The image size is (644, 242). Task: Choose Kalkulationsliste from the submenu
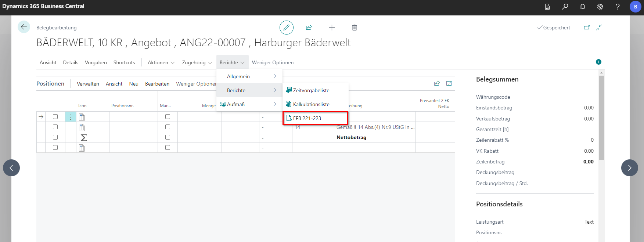point(311,104)
